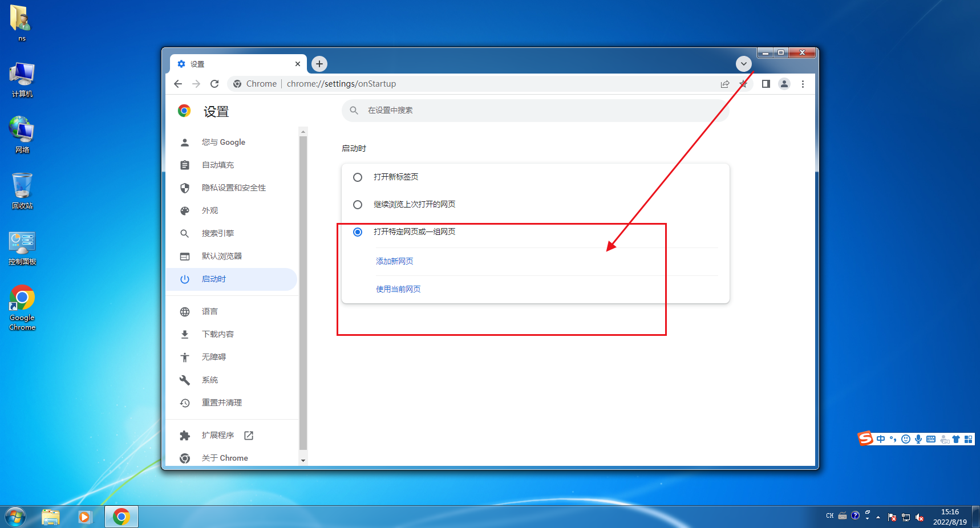The height and width of the screenshot is (528, 980).
Task: Open the Sogou toolbox grid icon
Action: coord(968,439)
